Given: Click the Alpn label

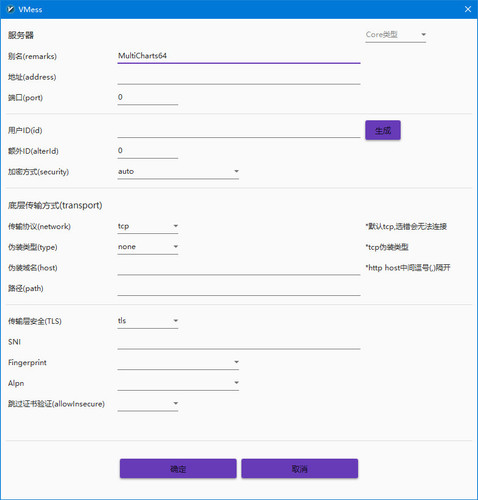Looking at the screenshot, I should coord(16,383).
